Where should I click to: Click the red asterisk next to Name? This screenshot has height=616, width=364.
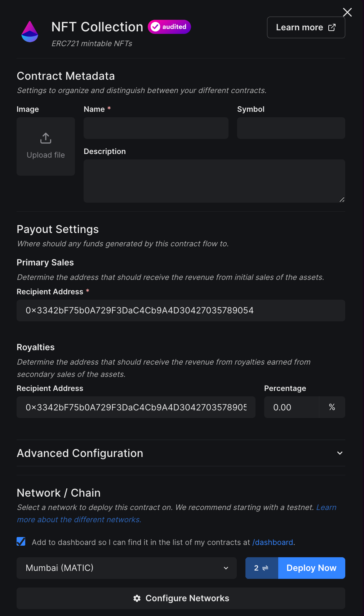click(109, 109)
